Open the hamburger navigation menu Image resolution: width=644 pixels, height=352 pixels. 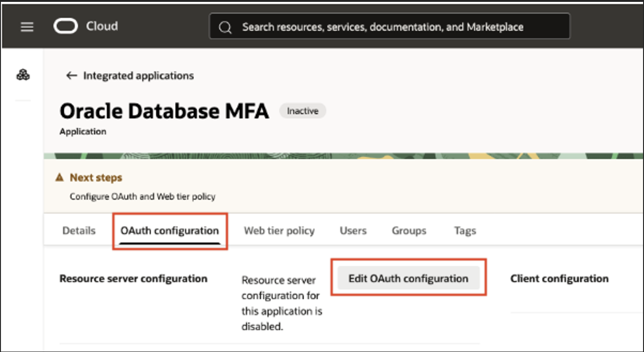click(26, 26)
